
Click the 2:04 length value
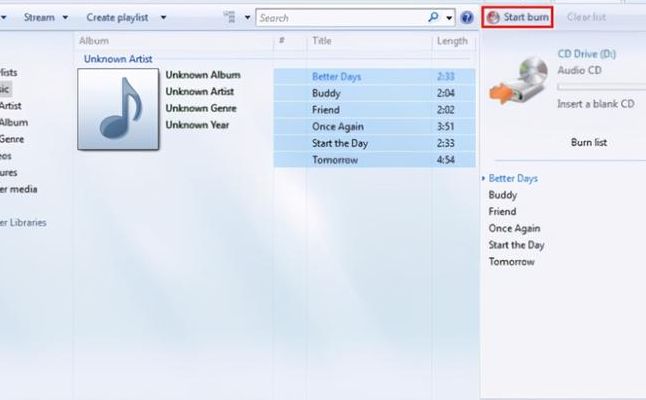(x=445, y=93)
